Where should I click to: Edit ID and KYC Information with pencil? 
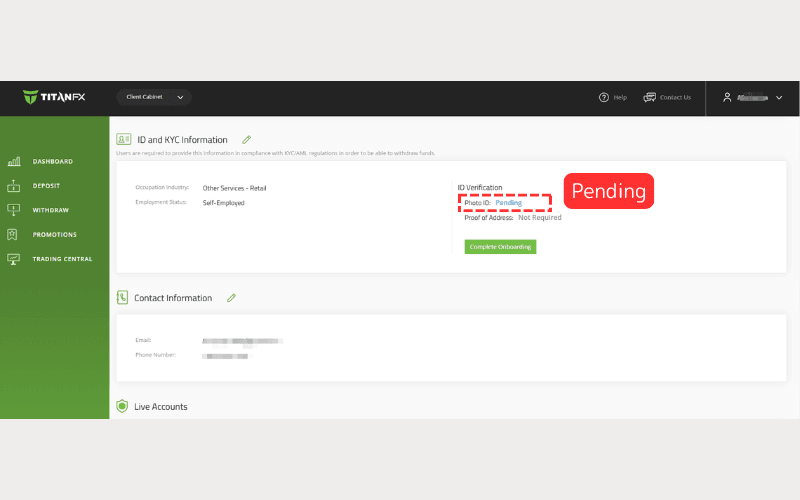(x=246, y=139)
